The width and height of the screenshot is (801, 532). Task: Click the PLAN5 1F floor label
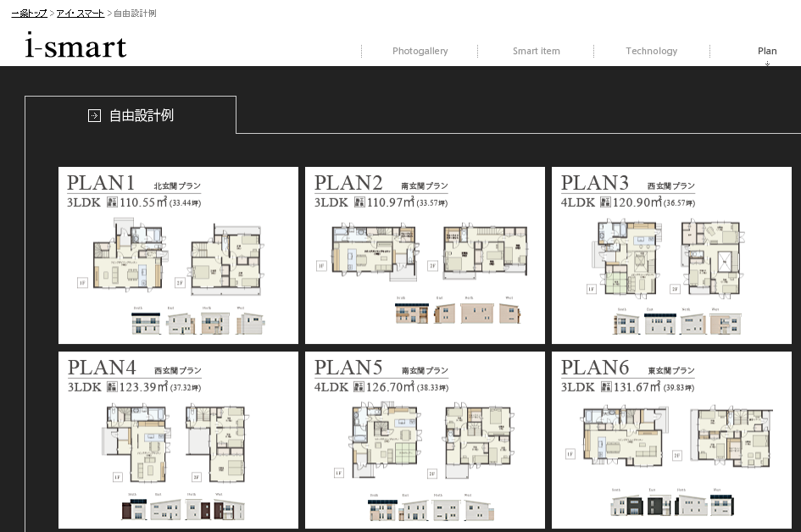pos(339,473)
